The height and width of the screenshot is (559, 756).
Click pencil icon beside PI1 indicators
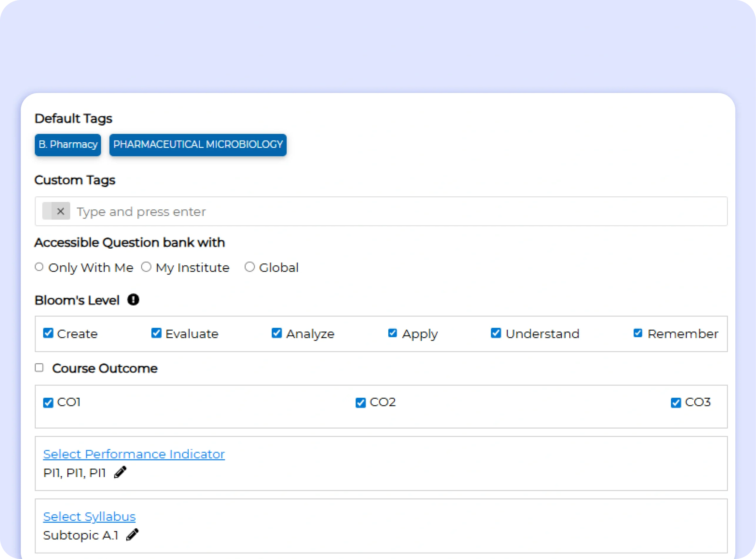coord(120,472)
